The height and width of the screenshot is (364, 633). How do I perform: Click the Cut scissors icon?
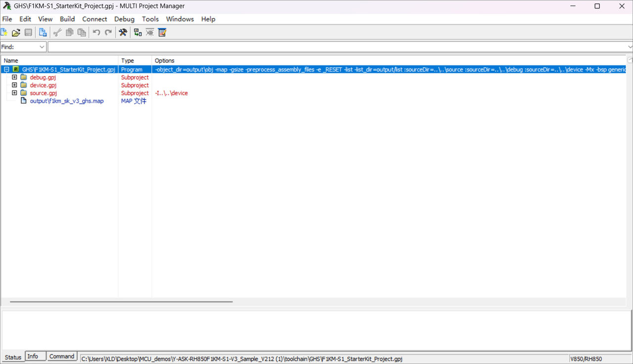click(57, 33)
